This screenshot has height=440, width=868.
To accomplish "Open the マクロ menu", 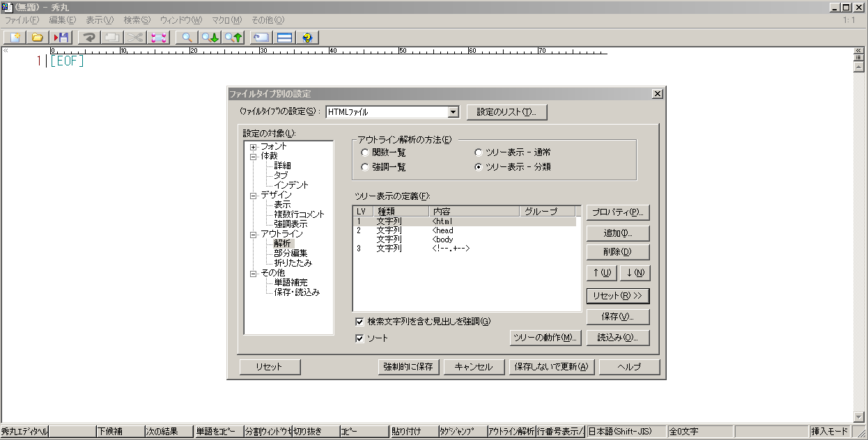I will [x=226, y=20].
